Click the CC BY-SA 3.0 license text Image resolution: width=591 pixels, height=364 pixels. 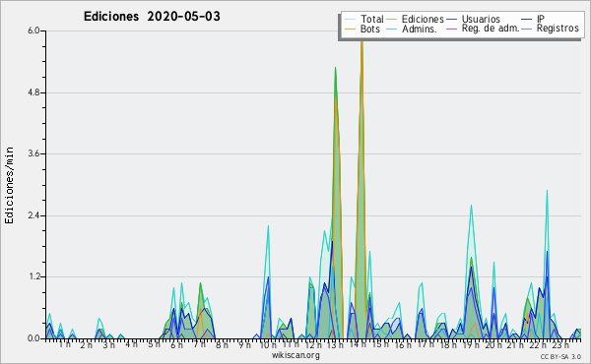tap(560, 357)
